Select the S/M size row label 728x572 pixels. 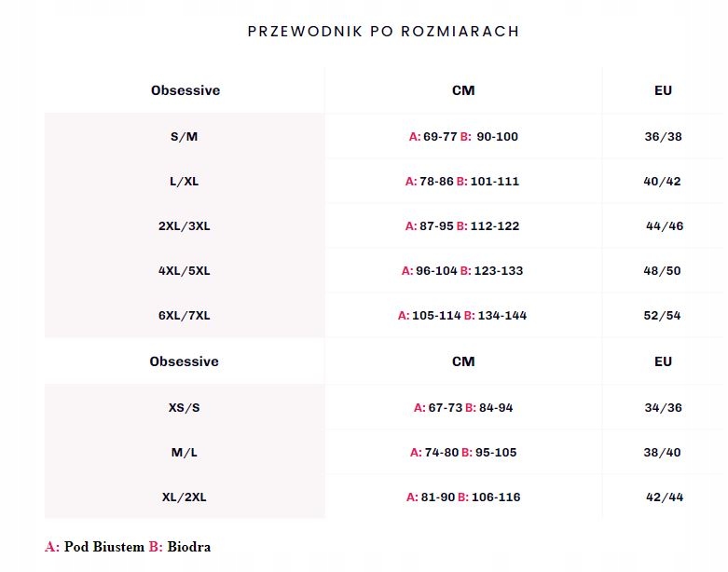[x=185, y=136]
